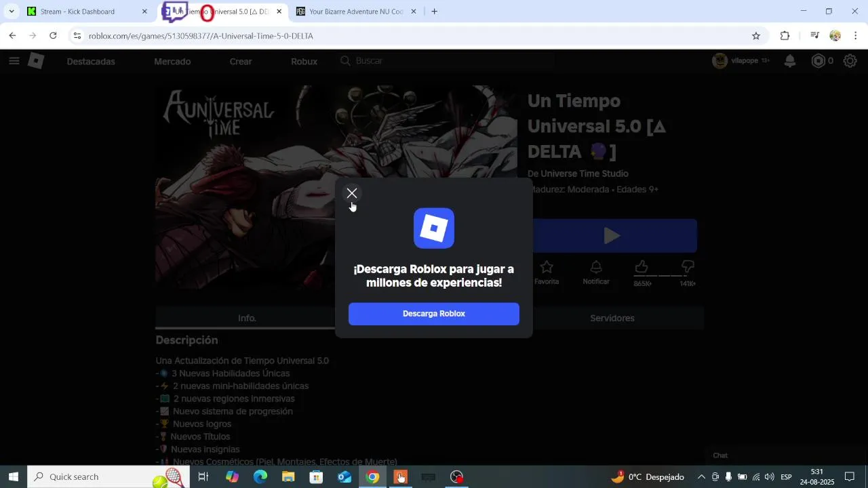868x488 pixels.
Task: Open Chrome profile avatar
Action: tap(835, 36)
